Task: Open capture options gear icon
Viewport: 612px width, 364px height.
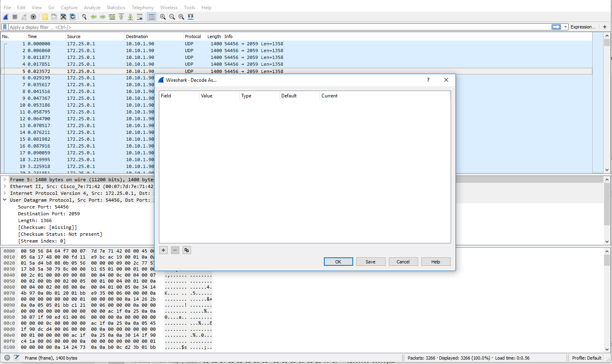Action: (33, 17)
